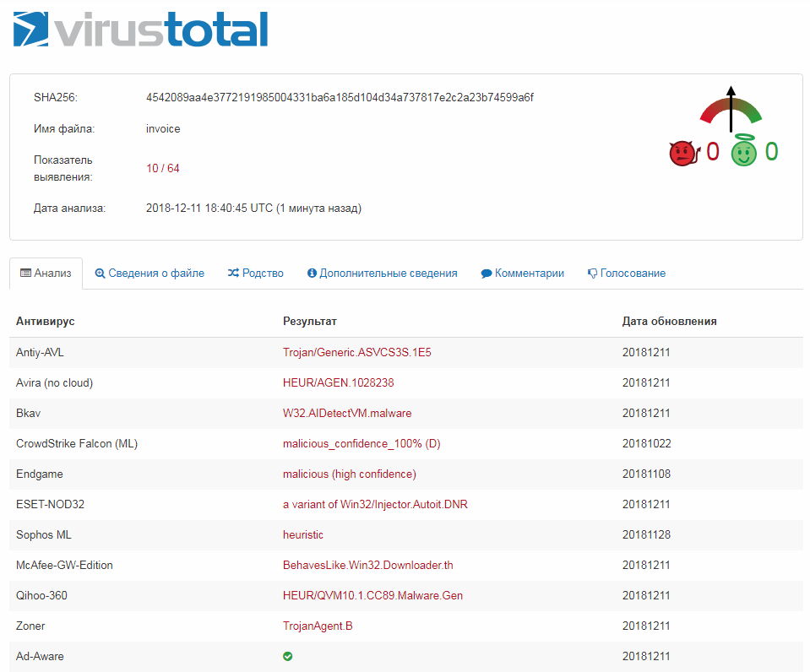Click the 10 / 64 detection ratio
The image size is (810, 672).
point(163,168)
